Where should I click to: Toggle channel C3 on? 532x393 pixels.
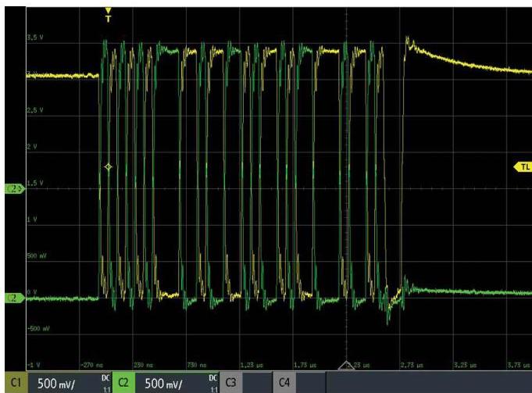coord(231,383)
